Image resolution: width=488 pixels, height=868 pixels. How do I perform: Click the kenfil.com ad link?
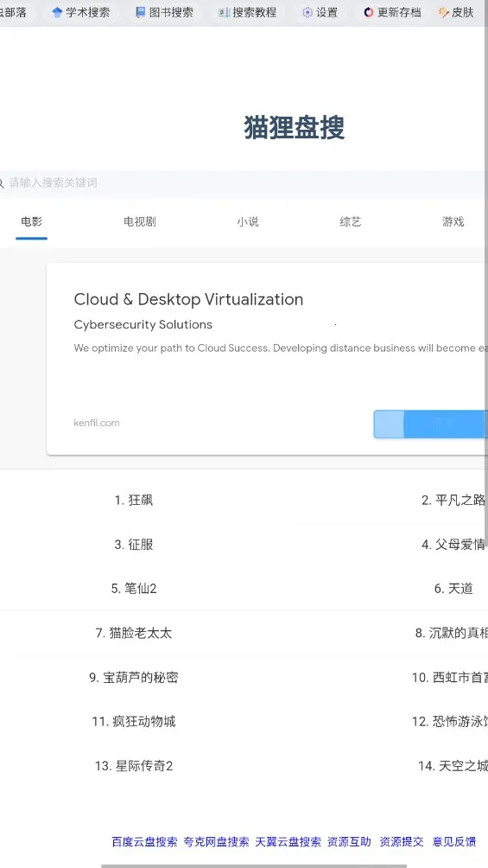pos(96,423)
